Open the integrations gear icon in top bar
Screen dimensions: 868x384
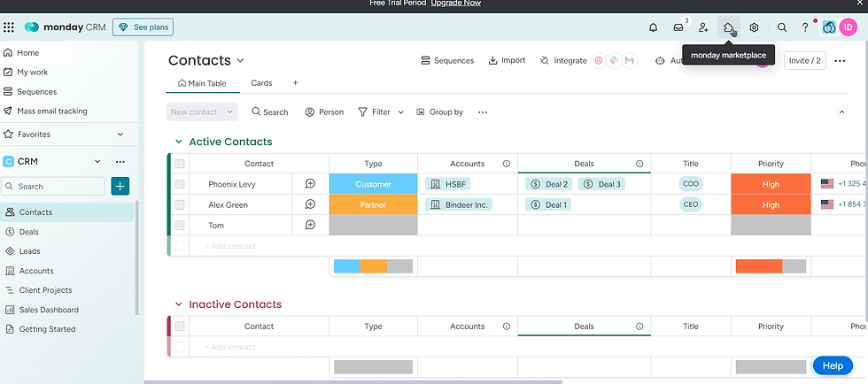click(754, 27)
